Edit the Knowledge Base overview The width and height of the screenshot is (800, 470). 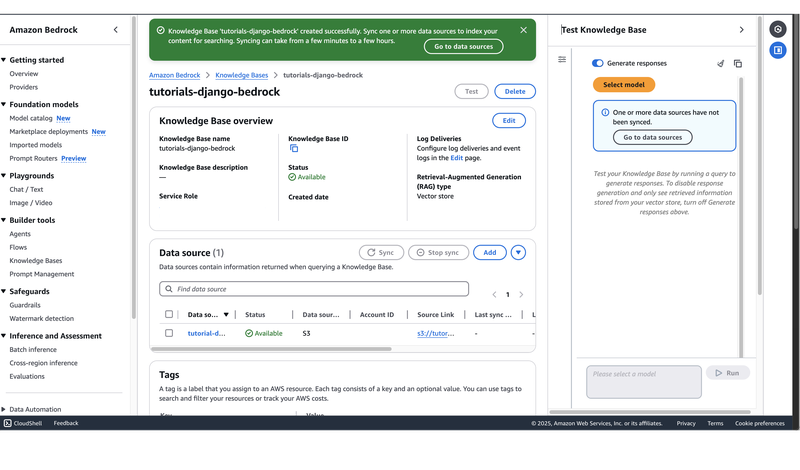509,120
